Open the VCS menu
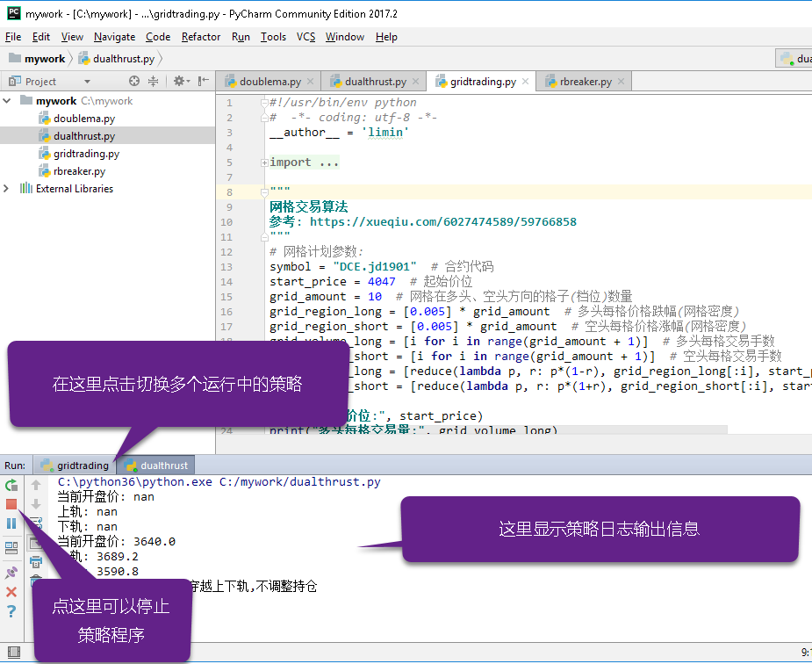 coord(305,37)
